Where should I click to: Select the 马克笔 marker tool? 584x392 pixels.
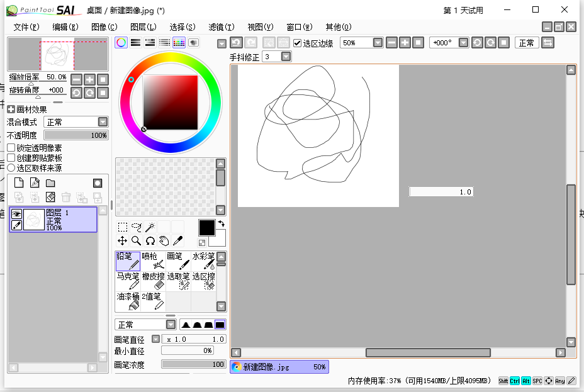[x=128, y=281]
